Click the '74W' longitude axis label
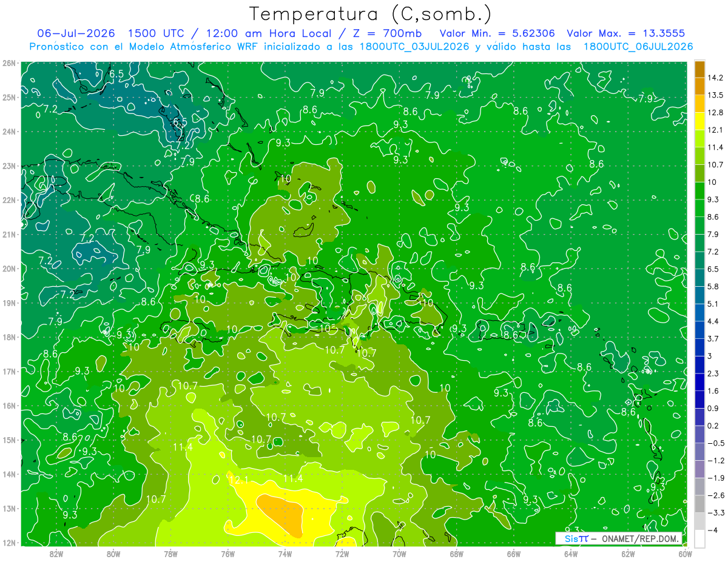Screen dimensions: 728x562 285,554
